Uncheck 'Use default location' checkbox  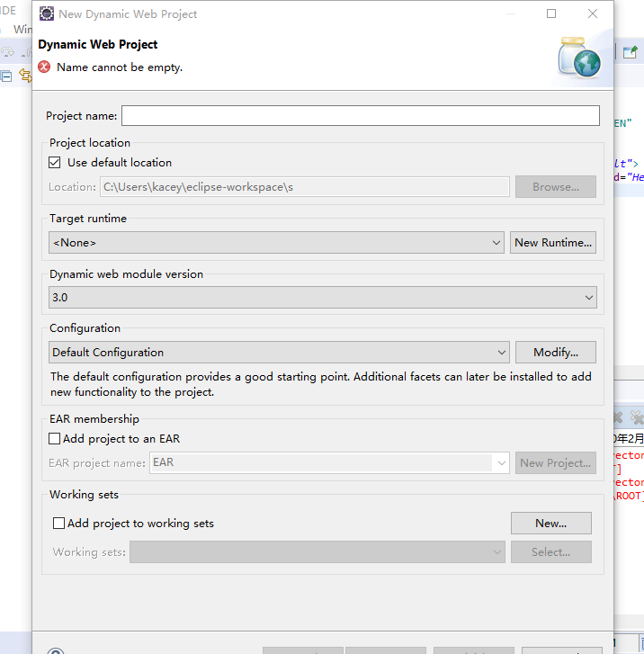[55, 162]
